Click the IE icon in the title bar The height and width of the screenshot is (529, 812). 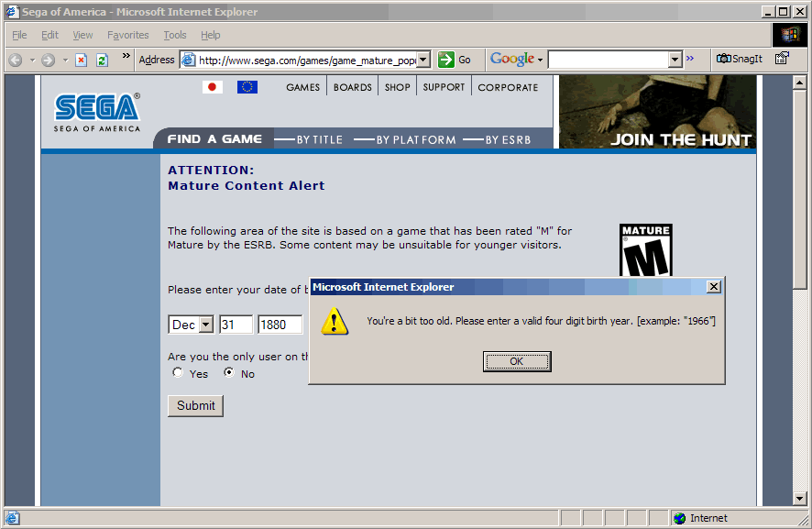pyautogui.click(x=12, y=11)
